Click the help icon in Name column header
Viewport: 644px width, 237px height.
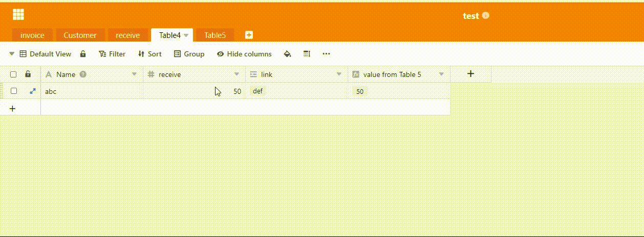tap(83, 74)
